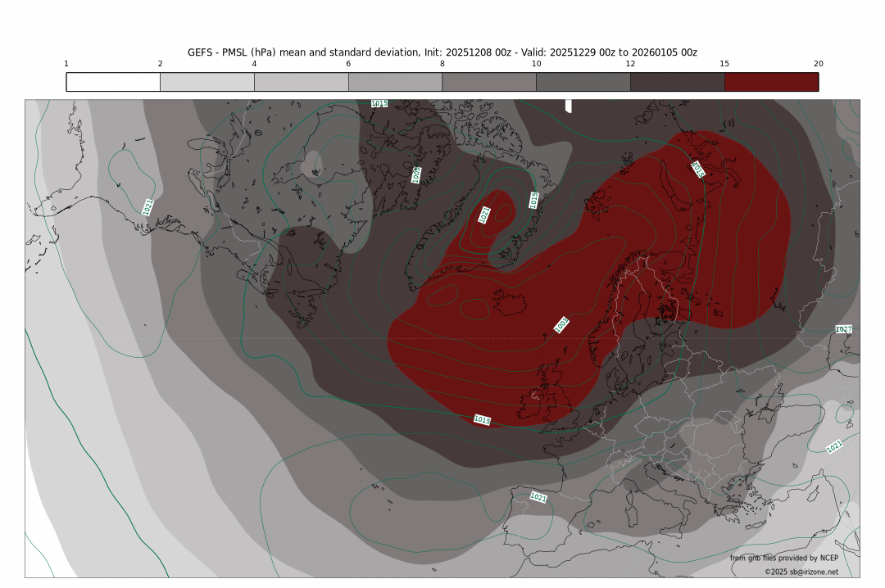885x588 pixels.
Task: Click the 1015 label southwest of Ireland
Action: [483, 419]
